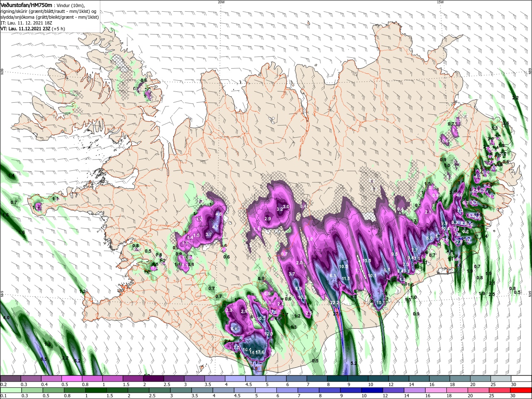This screenshot has height=399, width=532.
Task: Pick lower legend swatch between 0.1 and 0.3
Action: (x=11, y=390)
